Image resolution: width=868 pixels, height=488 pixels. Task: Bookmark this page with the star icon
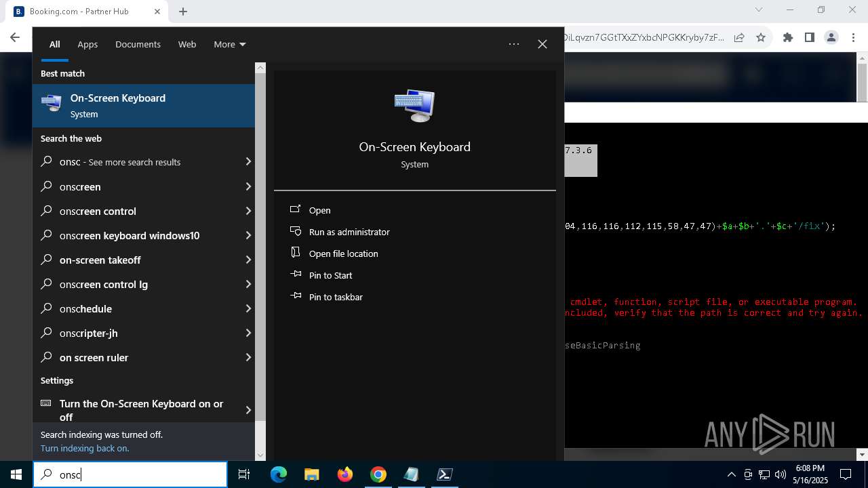click(761, 37)
